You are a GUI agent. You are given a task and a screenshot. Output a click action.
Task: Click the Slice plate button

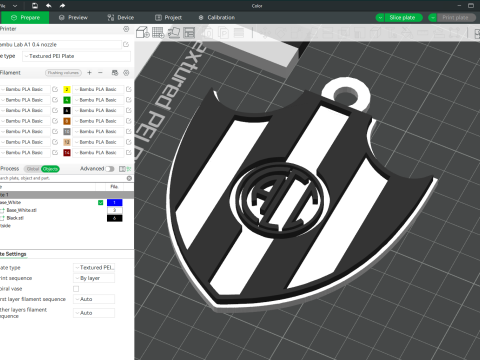(x=403, y=18)
